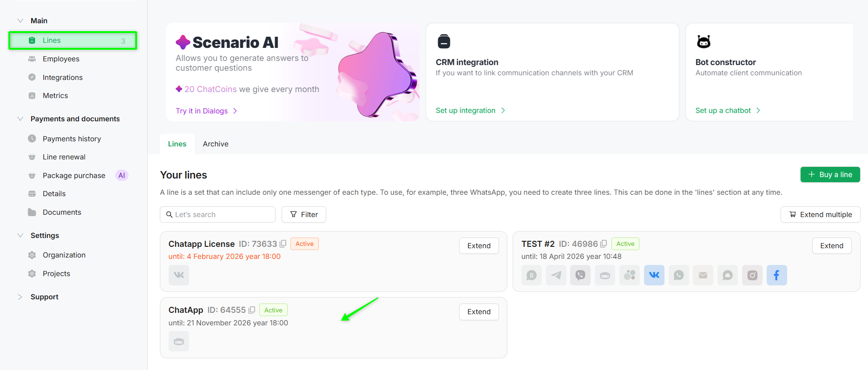Click the blue VK icon in TEST #2

pyautogui.click(x=654, y=275)
